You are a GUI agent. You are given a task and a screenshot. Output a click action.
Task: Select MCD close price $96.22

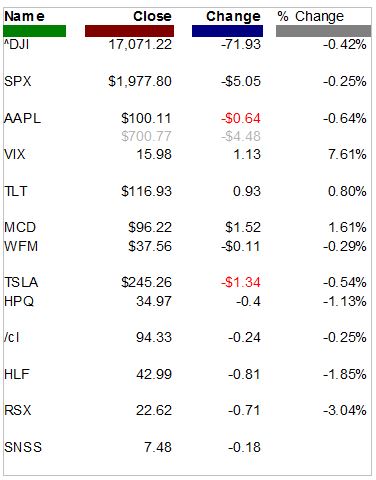[x=150, y=227]
